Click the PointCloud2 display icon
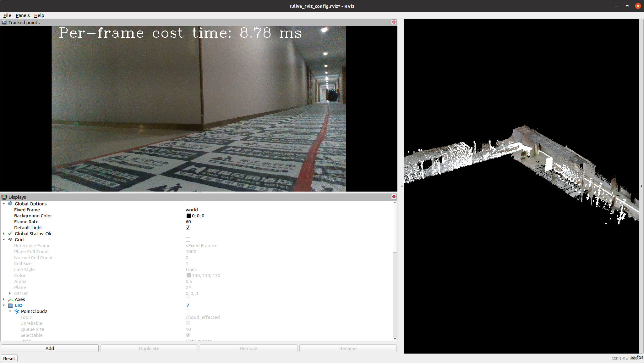This screenshot has height=363, width=644. tap(16, 311)
